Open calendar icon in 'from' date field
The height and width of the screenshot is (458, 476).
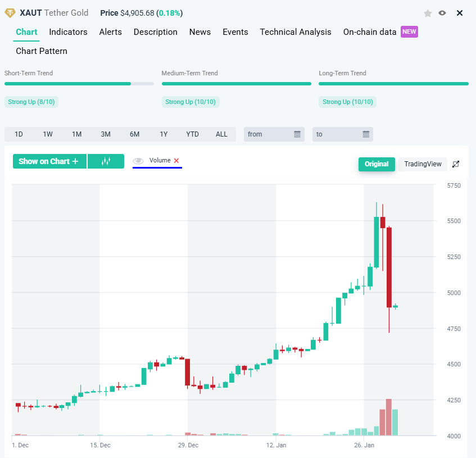(297, 134)
